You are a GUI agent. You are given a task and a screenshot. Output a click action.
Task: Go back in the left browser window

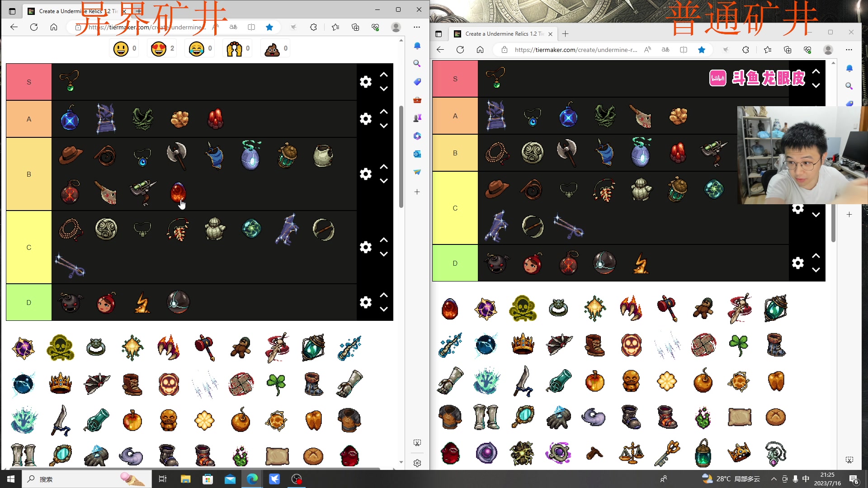14,27
